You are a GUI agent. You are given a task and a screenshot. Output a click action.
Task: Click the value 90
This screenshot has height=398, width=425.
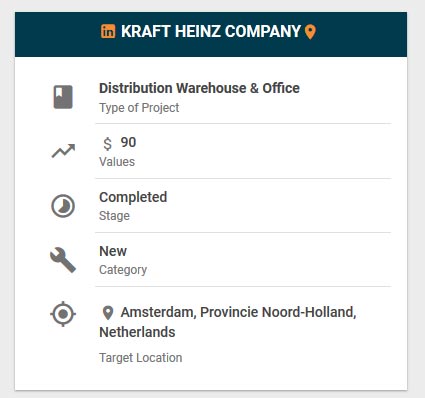point(128,142)
